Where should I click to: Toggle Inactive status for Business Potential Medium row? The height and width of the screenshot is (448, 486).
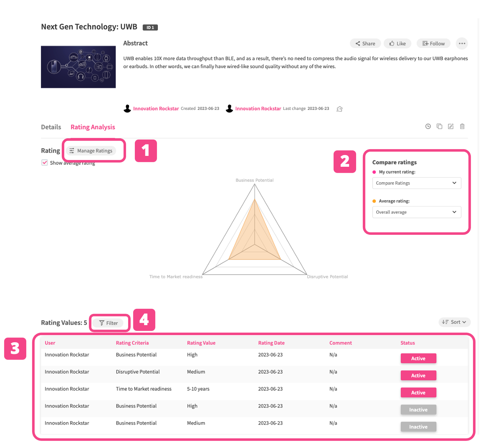(x=418, y=427)
